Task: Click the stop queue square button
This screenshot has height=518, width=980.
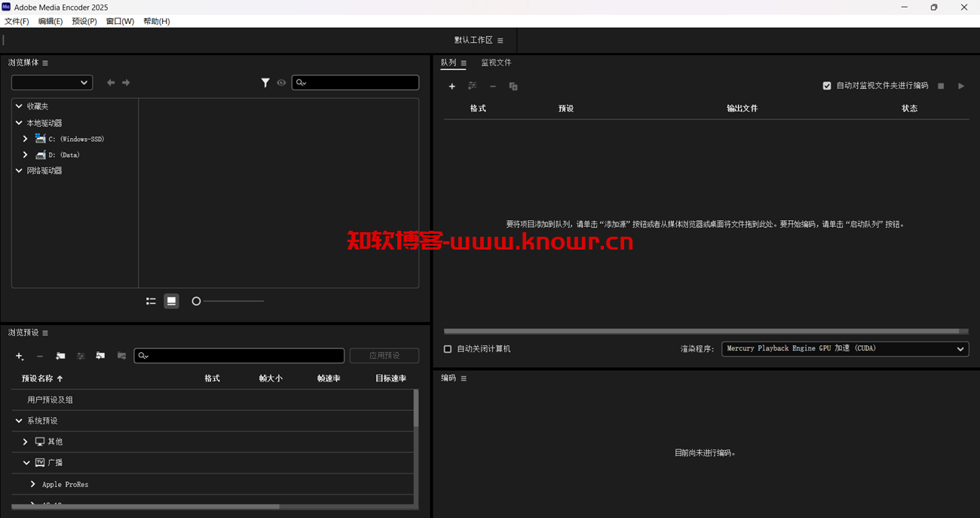Action: (941, 86)
